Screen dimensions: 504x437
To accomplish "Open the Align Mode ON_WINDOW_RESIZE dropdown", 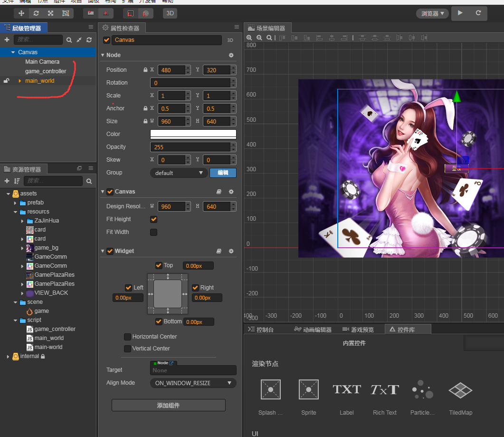I will click(x=193, y=383).
